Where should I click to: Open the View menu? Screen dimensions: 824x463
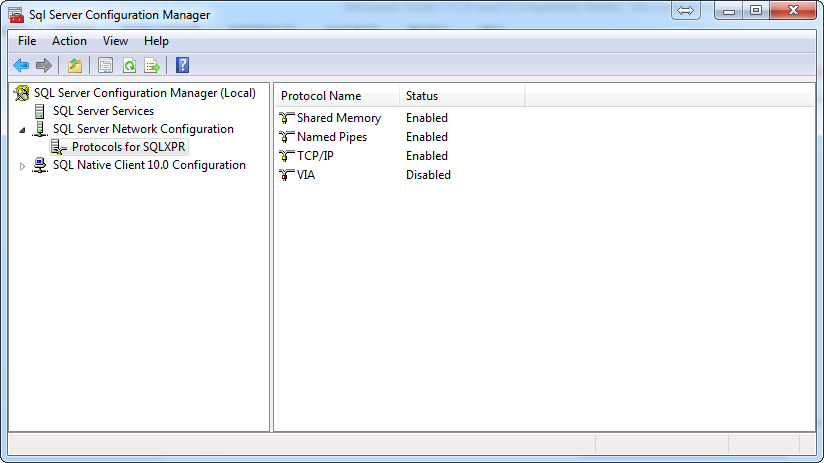pos(115,41)
